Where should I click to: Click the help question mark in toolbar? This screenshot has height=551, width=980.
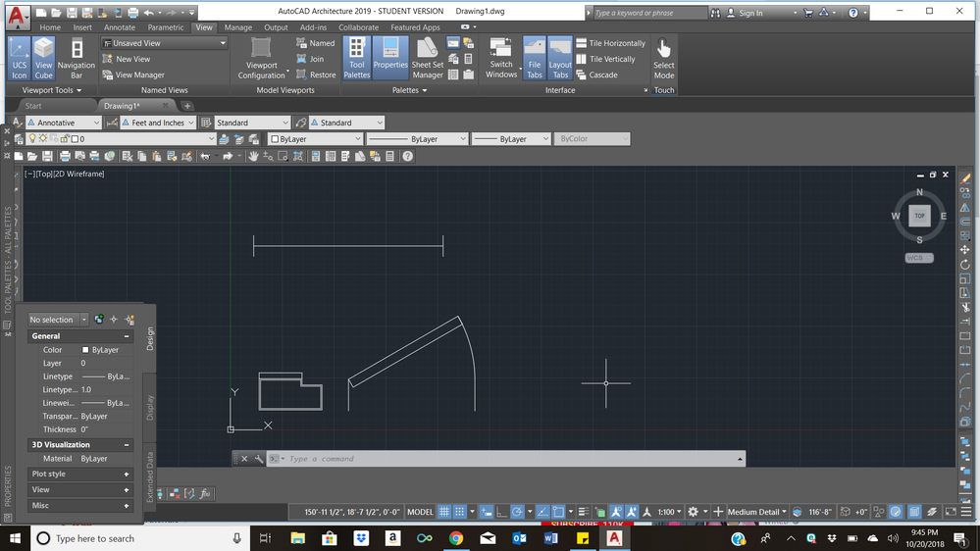[407, 156]
